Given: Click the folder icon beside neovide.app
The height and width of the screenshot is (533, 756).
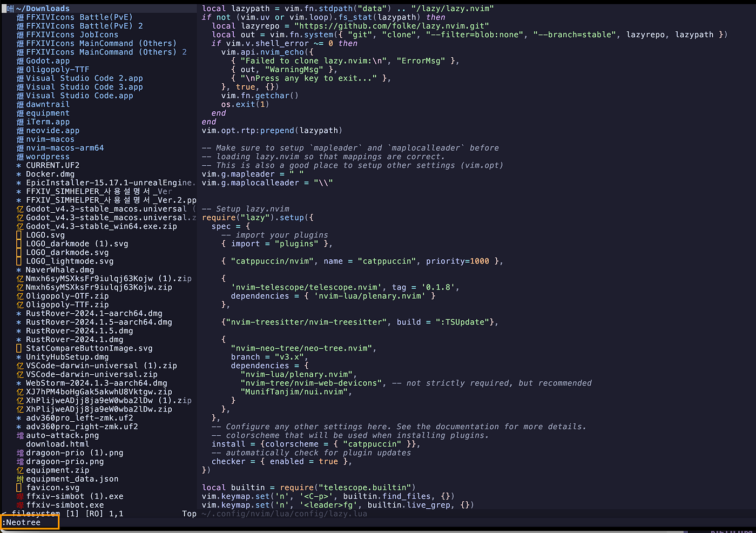Looking at the screenshot, I should [x=20, y=130].
